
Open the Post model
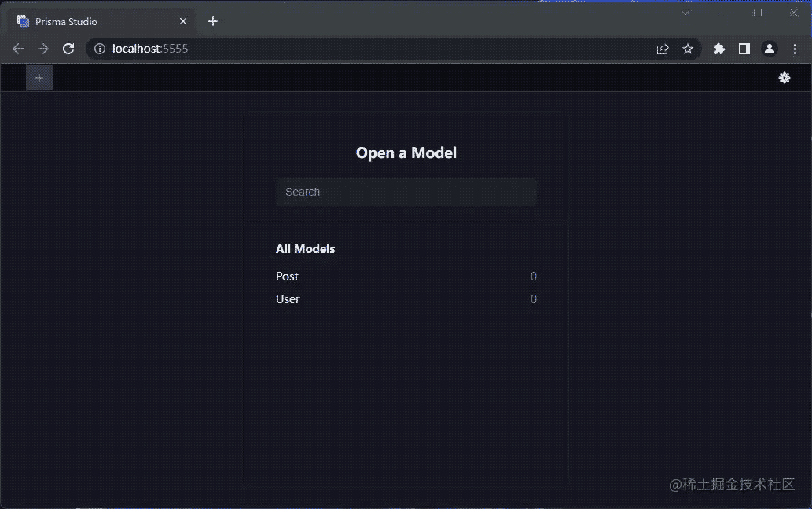pyautogui.click(x=288, y=276)
